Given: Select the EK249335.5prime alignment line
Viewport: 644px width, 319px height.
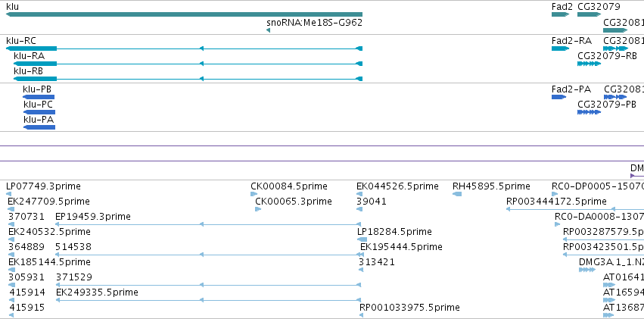Looking at the screenshot, I should pyautogui.click(x=208, y=300).
